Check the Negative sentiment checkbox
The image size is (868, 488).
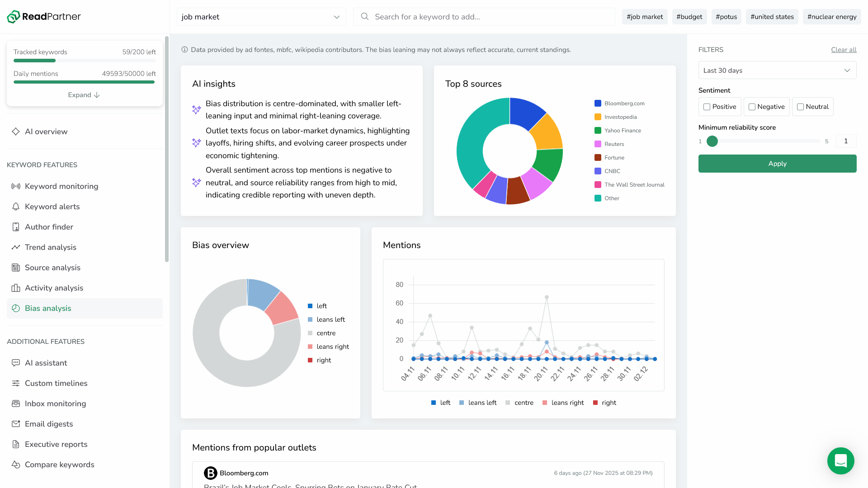click(x=752, y=107)
